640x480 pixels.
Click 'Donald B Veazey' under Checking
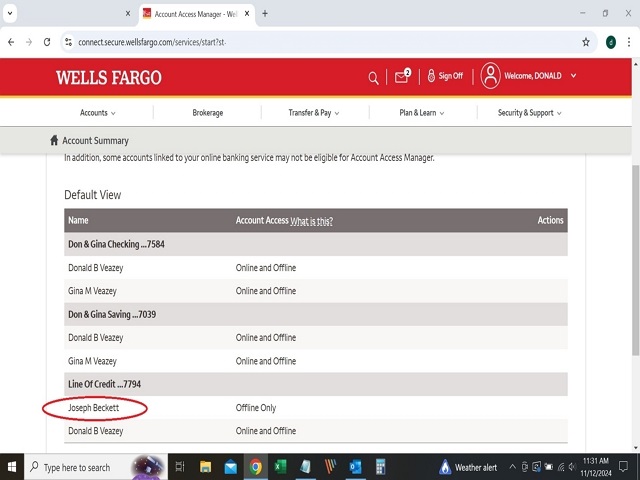click(x=96, y=268)
